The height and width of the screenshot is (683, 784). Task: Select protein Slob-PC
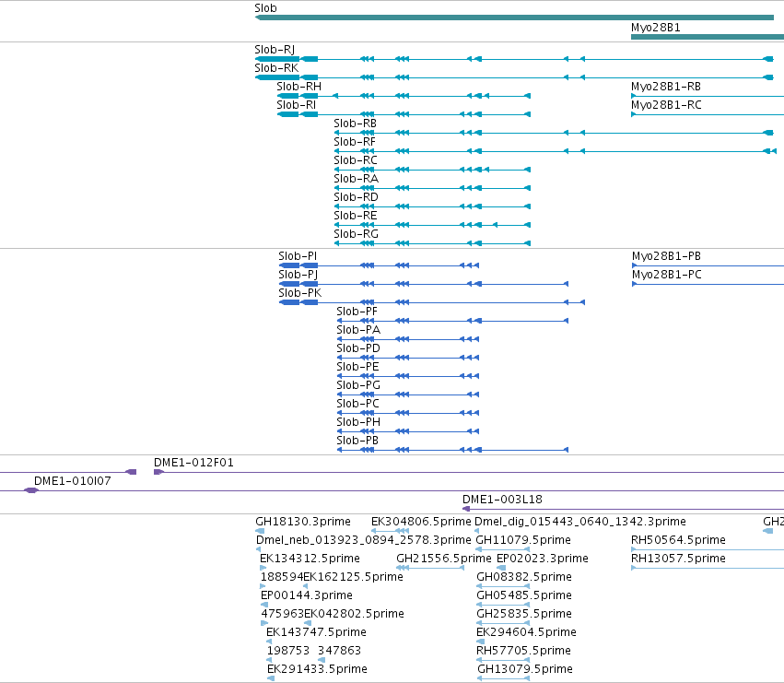tap(357, 404)
